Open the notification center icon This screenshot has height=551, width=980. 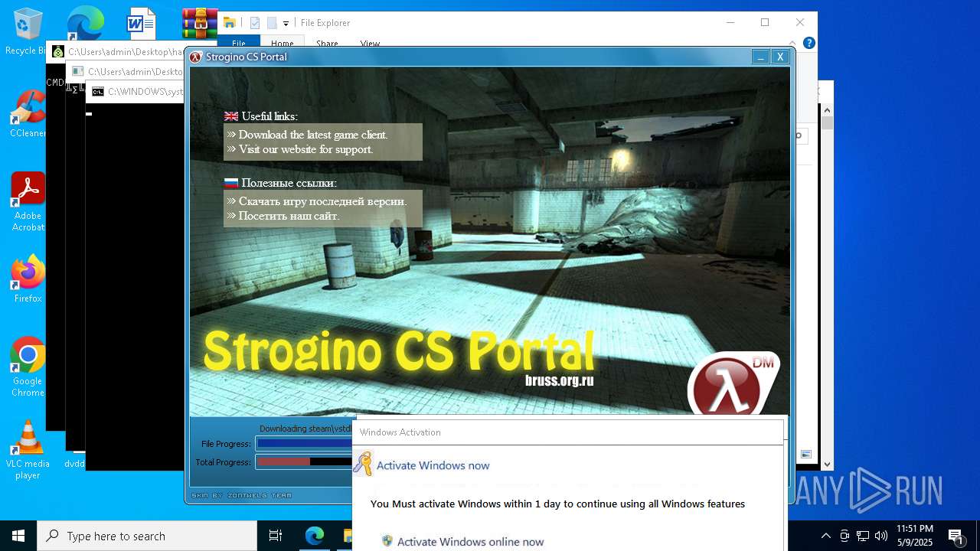point(955,536)
